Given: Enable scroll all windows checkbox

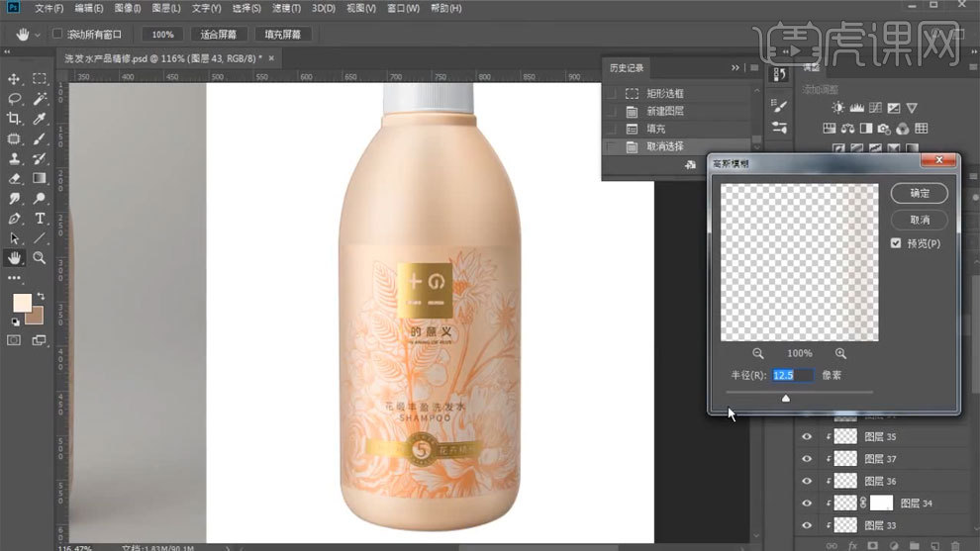Looking at the screenshot, I should coord(56,34).
